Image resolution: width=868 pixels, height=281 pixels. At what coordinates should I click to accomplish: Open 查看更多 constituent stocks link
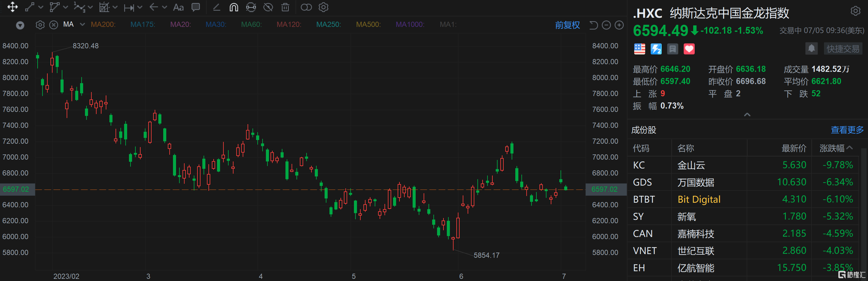847,130
